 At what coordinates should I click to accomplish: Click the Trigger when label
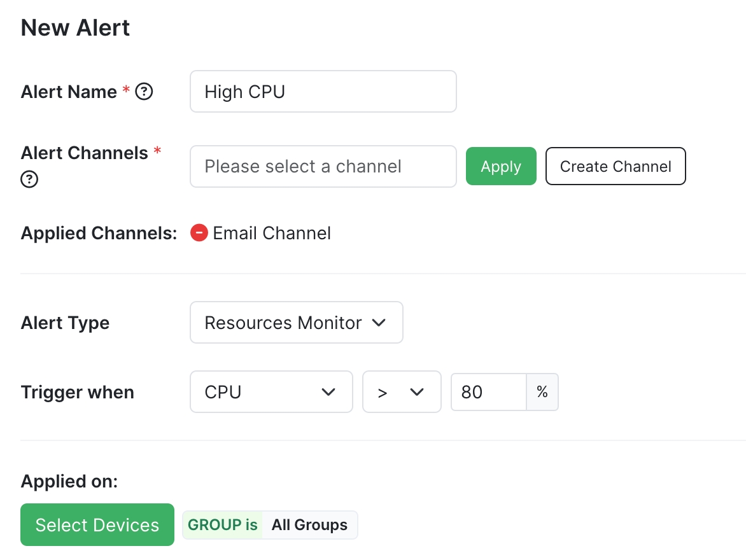coord(78,392)
